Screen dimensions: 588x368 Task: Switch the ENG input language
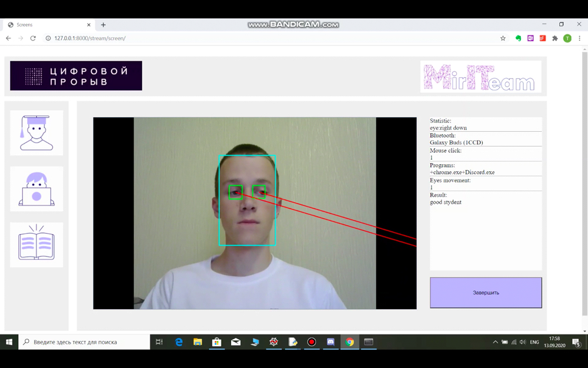534,342
